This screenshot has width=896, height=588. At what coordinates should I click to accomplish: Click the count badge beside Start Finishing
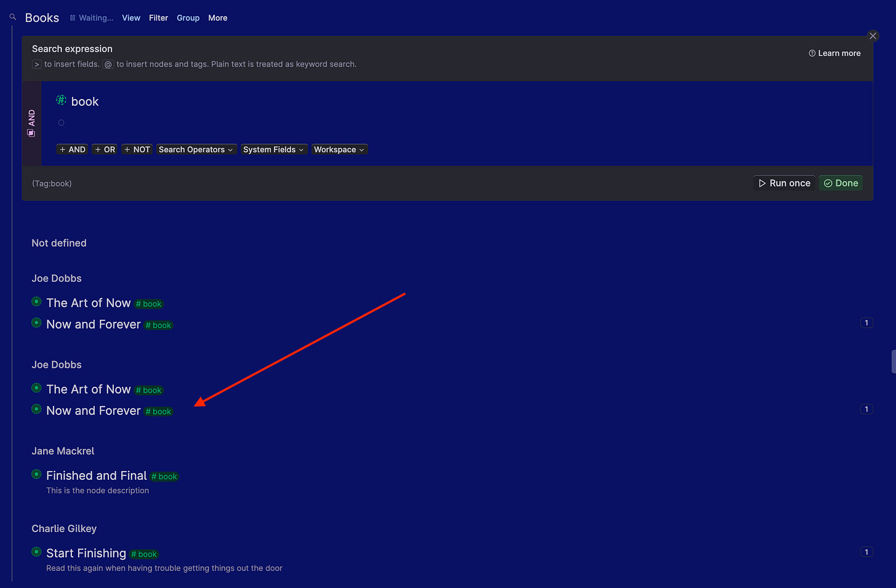pyautogui.click(x=866, y=552)
